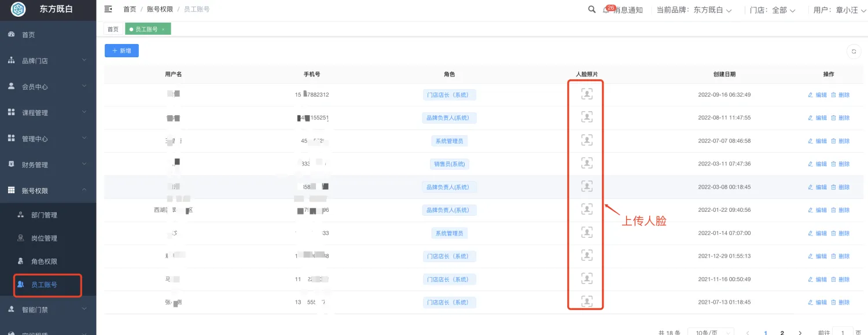Switch to the 首页 tab

(113, 29)
